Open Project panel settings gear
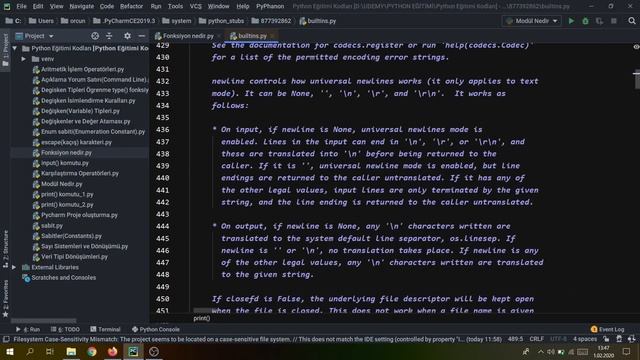This screenshot has height=360, width=640. pos(127,36)
